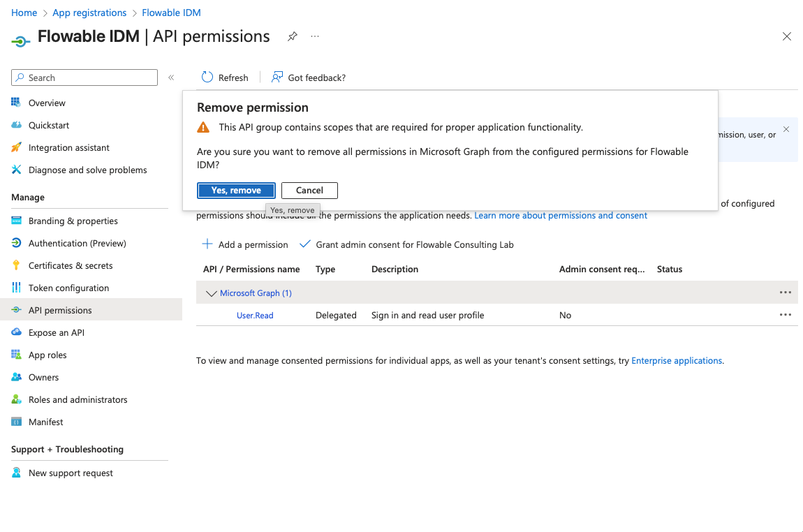The width and height of the screenshot is (803, 532).
Task: Pin the Flowable IDM page
Action: [x=293, y=36]
